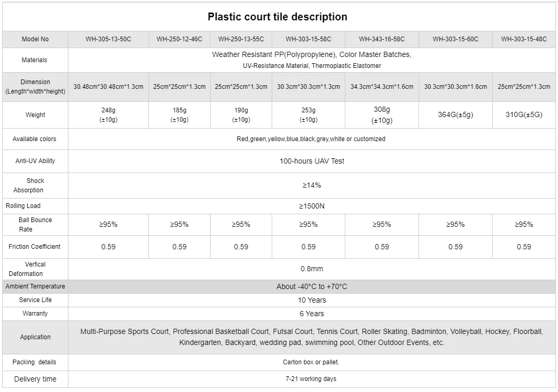
Task: Click the 'About -40°C to +70°C' cell
Action: click(311, 286)
